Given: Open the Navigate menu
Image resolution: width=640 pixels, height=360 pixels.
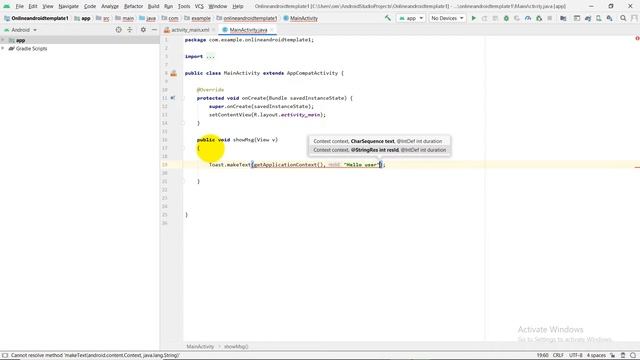Looking at the screenshot, I should [x=68, y=6].
